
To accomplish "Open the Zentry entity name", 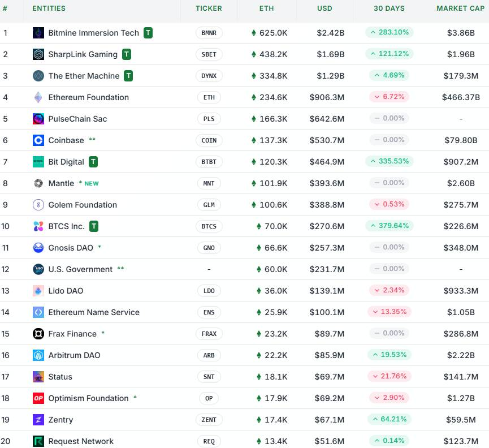I will (60, 420).
